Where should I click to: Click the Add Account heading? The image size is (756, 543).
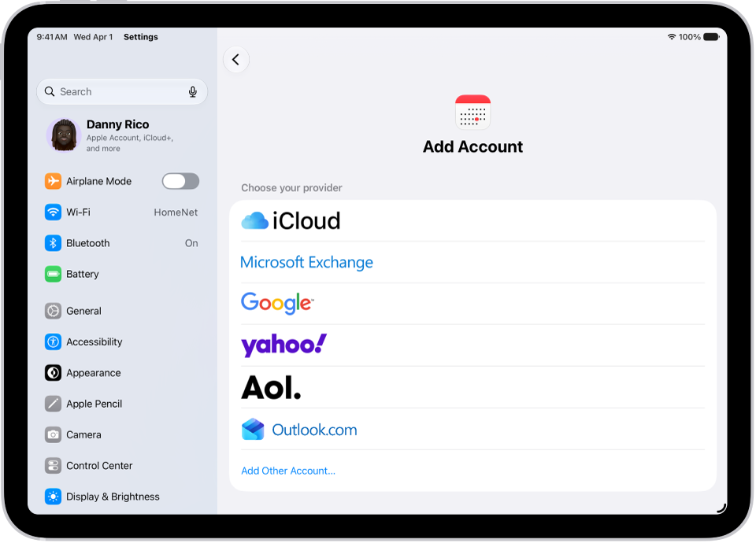[472, 146]
